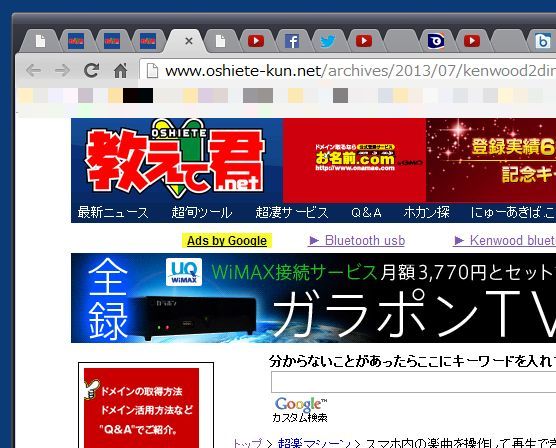Close the active tab with the x
Viewport: 556px width, 448px height.
pos(189,41)
